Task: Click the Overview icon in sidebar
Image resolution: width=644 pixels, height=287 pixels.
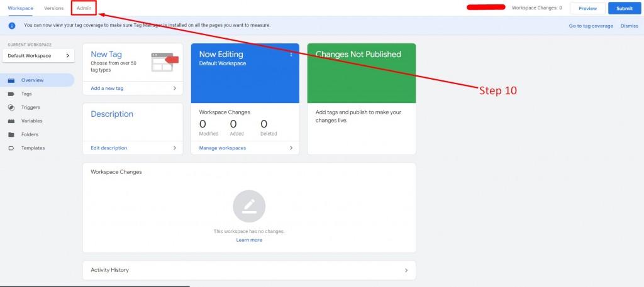Action: (x=11, y=80)
